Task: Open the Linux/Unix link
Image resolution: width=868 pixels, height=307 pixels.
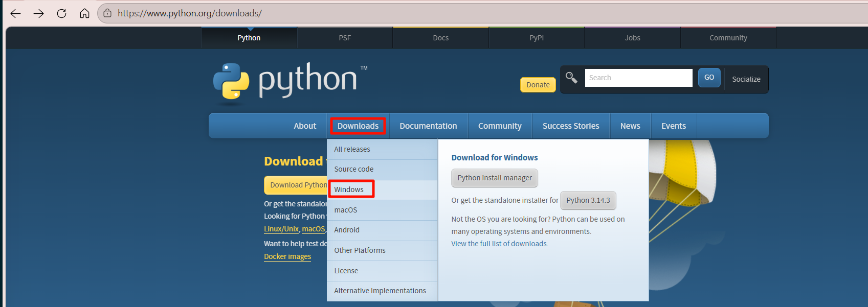Action: pyautogui.click(x=281, y=229)
